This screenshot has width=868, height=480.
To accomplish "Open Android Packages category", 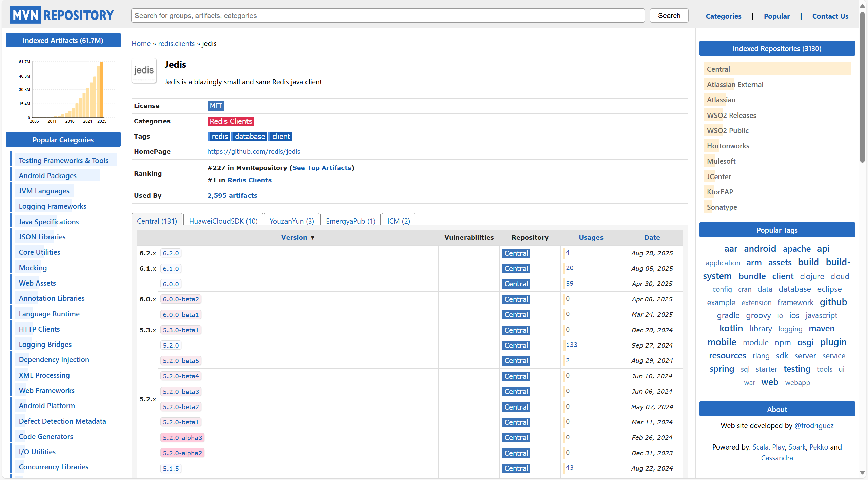I will click(47, 176).
